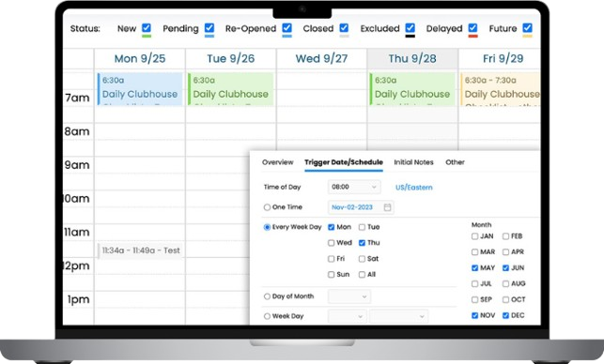Screen dimensions: 604x364
Task: Open Monday's 6:30a Daily Clubhouse event
Action: 140,89
